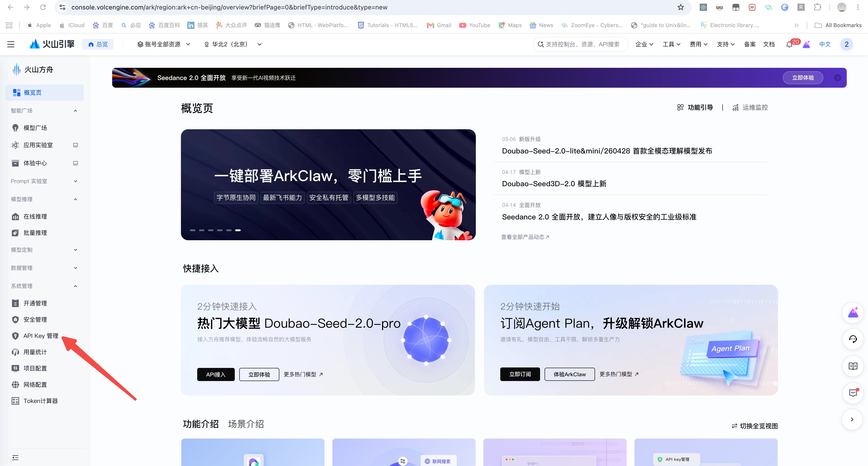
Task: Open the 功能引导 view
Action: [695, 107]
